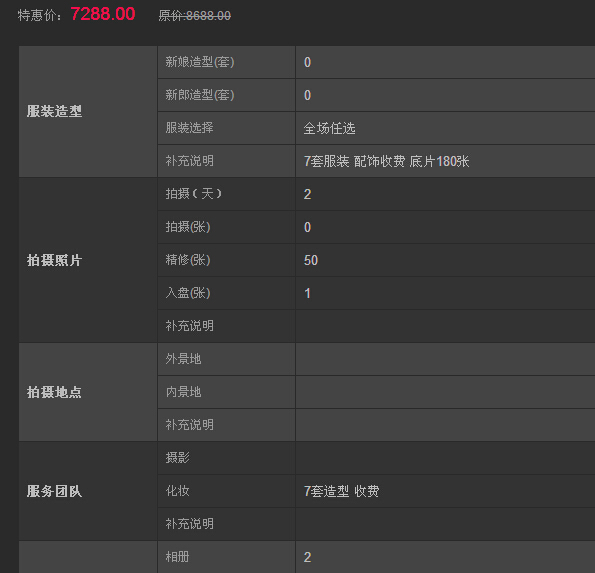Click the 7套服装 配饰收费 底片180张 text
The height and width of the screenshot is (573, 595).
pos(386,161)
